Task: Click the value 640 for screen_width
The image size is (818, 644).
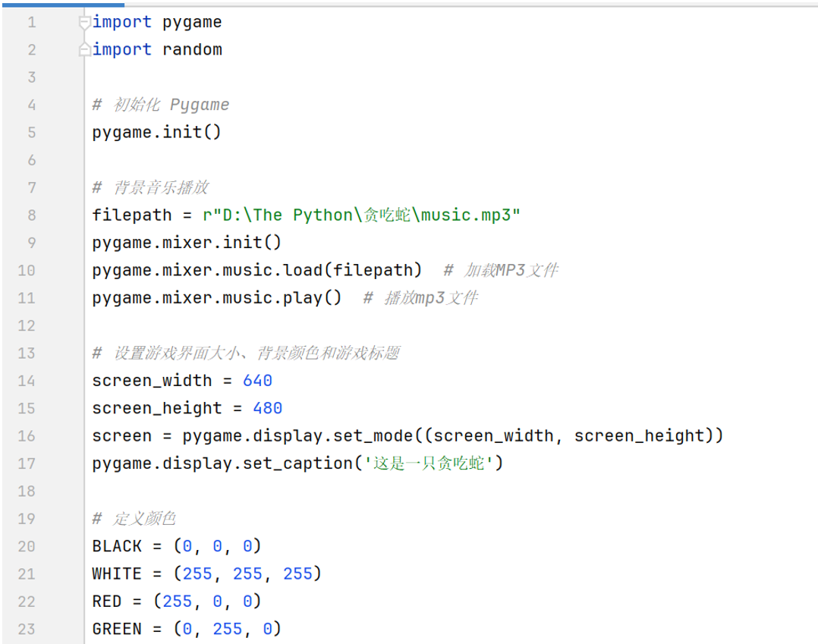Action: pos(257,381)
